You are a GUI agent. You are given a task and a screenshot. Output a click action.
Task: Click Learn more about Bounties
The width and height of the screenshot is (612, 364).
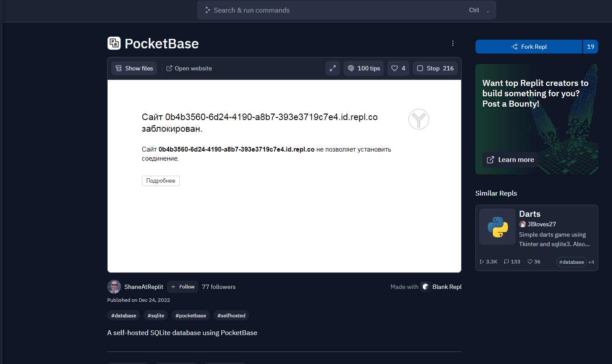click(x=510, y=160)
